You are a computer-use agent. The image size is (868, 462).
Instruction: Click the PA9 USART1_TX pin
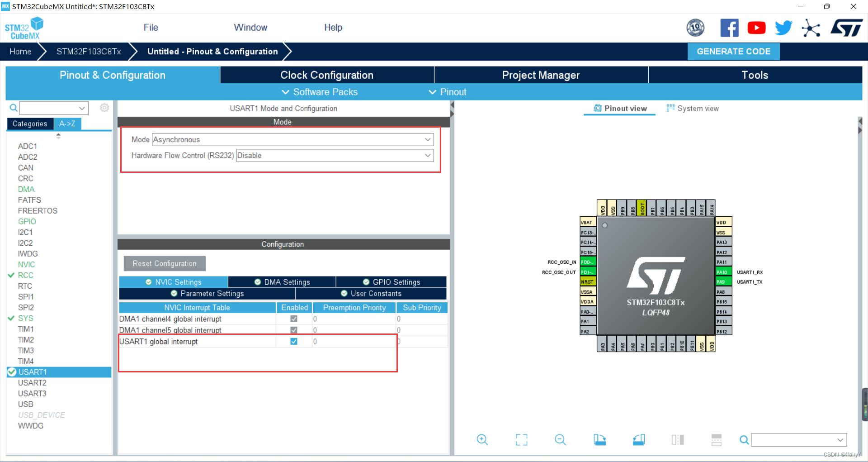coord(723,282)
